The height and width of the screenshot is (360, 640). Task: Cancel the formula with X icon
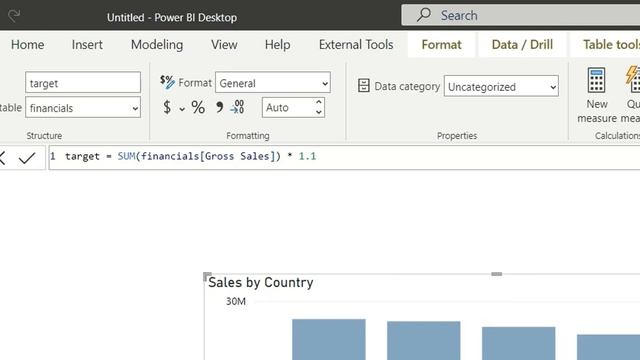point(2,158)
